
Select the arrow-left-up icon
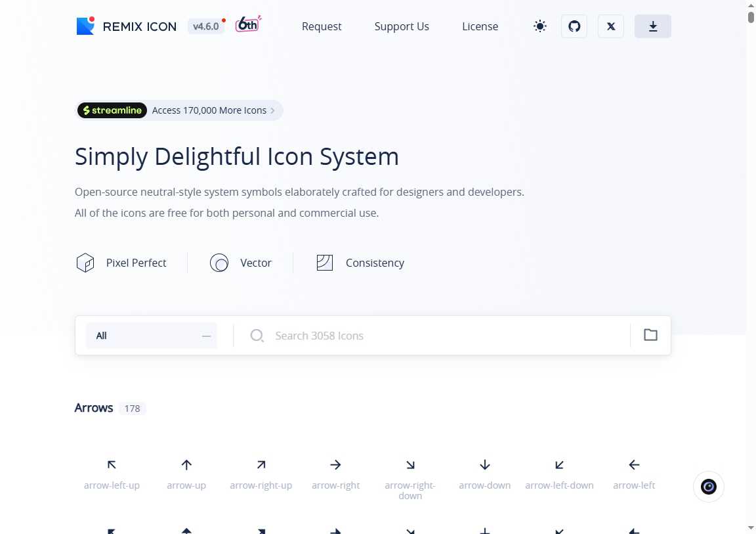tap(112, 474)
